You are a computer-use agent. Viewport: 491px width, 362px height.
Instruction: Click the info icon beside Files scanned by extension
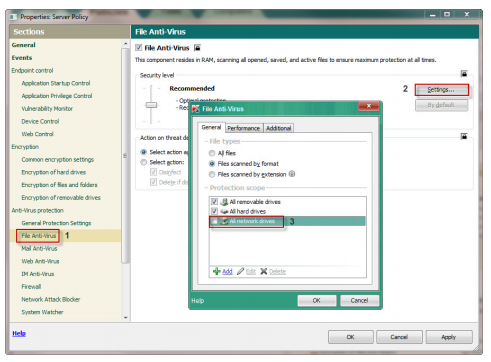[292, 174]
